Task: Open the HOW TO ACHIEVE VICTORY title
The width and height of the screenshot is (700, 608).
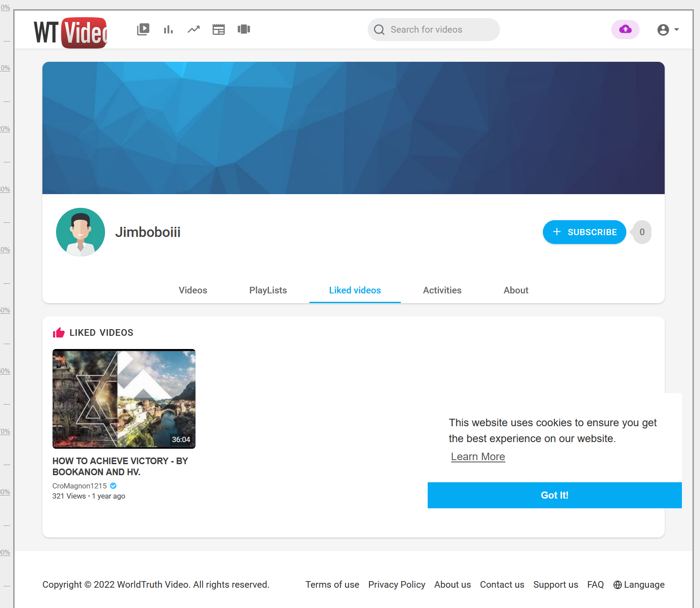Action: pyautogui.click(x=120, y=466)
